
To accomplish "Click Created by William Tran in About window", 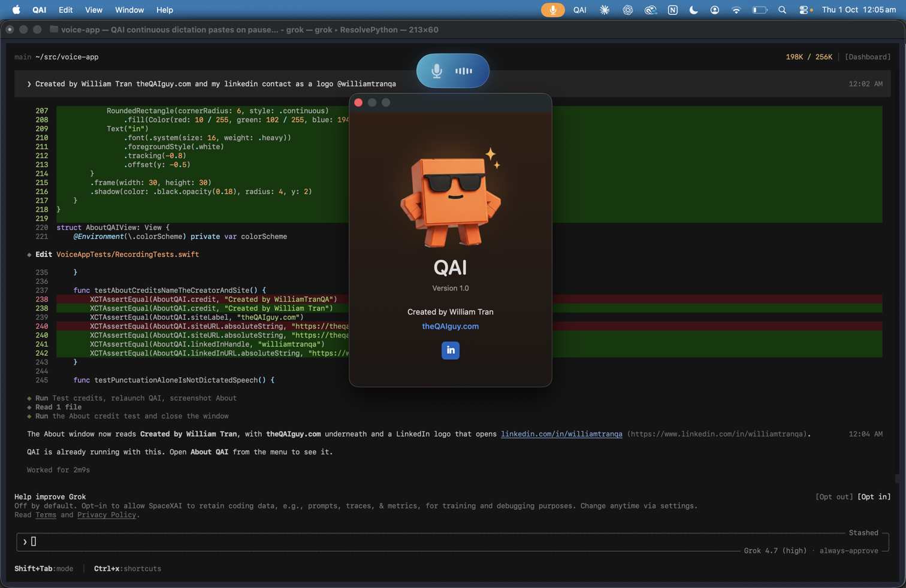I will (x=451, y=312).
